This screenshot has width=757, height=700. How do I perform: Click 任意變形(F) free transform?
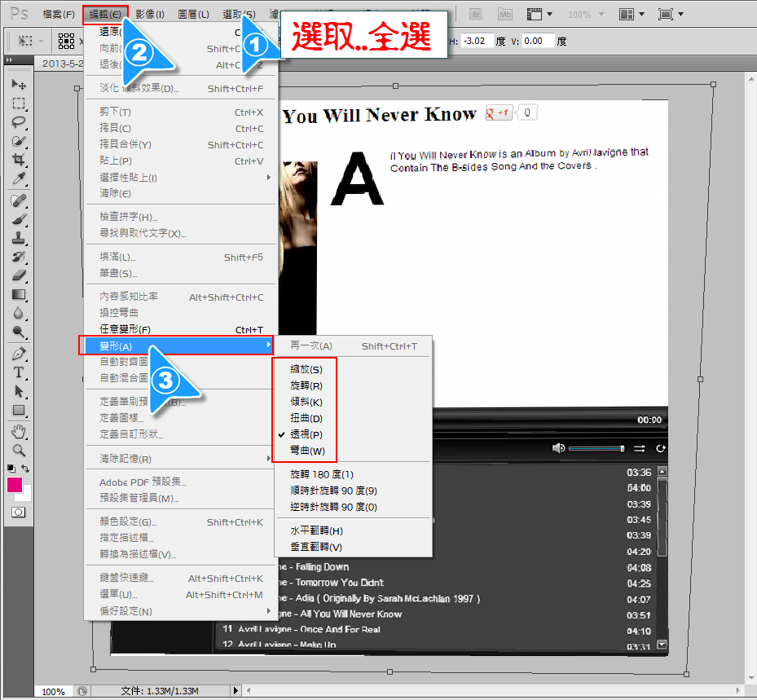click(181, 329)
